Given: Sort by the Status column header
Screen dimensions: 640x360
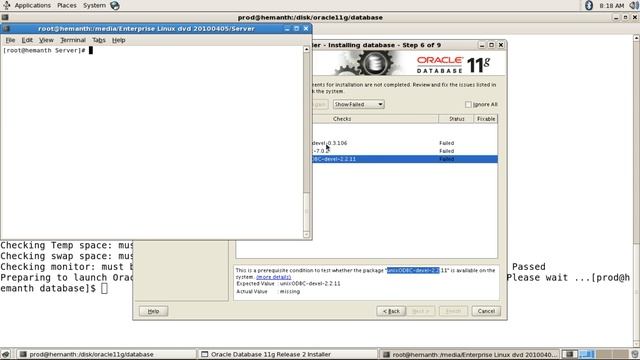Looking at the screenshot, I should [456, 119].
